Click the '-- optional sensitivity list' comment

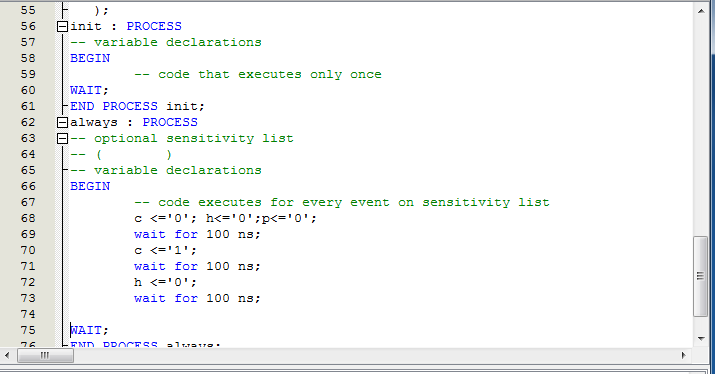tap(181, 138)
